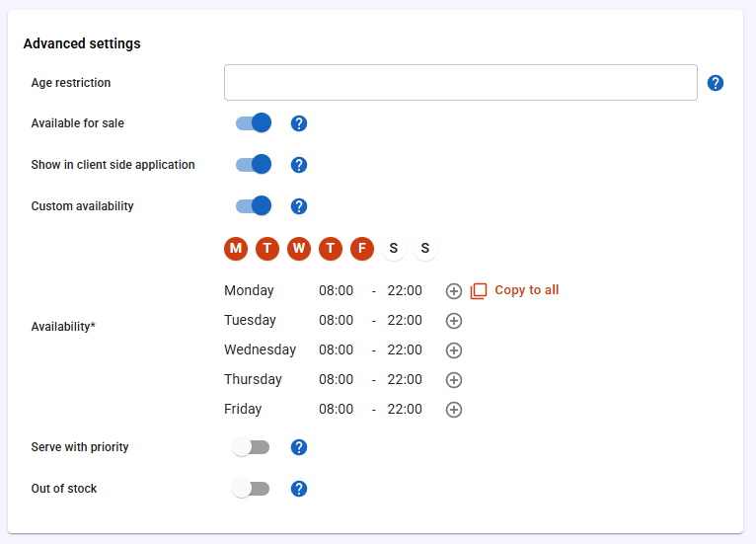Deselect Monday day circle
756x544 pixels.
pos(236,249)
